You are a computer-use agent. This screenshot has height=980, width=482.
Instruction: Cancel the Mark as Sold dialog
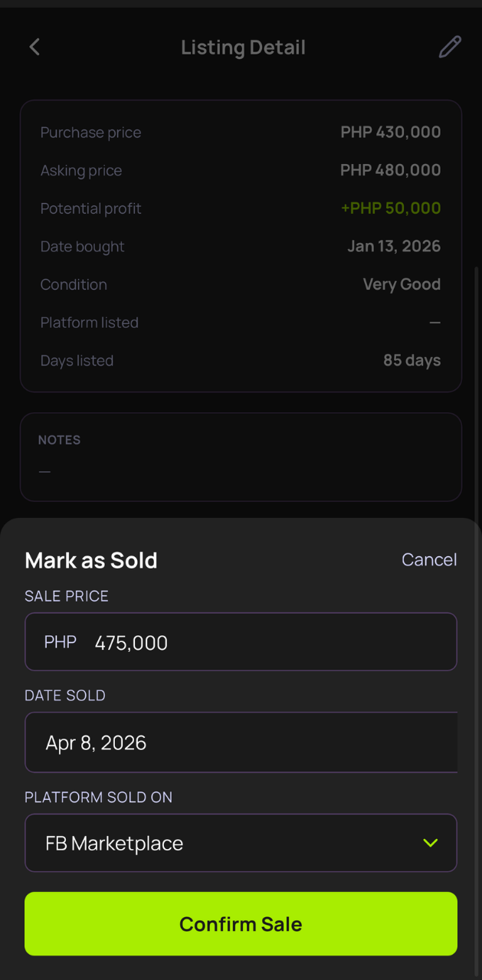click(429, 559)
